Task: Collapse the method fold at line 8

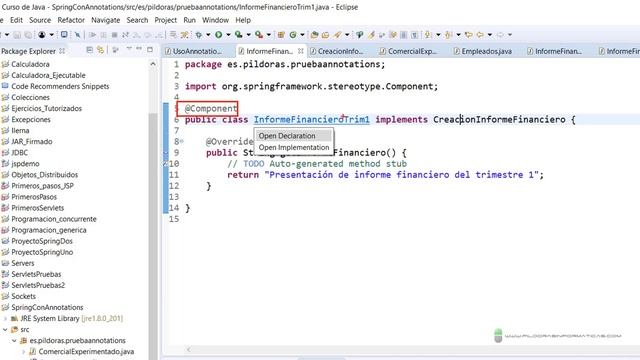Action: (x=182, y=141)
